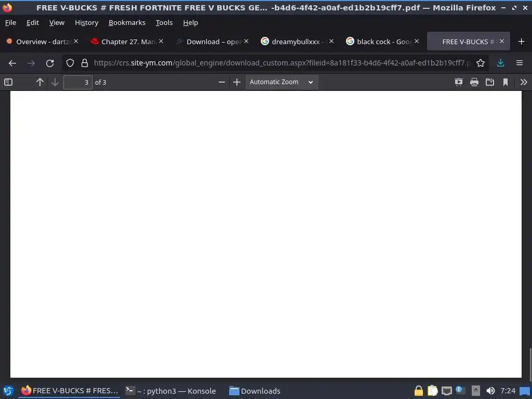Viewport: 532px width, 399px height.
Task: View site security padlock info
Action: click(x=85, y=63)
